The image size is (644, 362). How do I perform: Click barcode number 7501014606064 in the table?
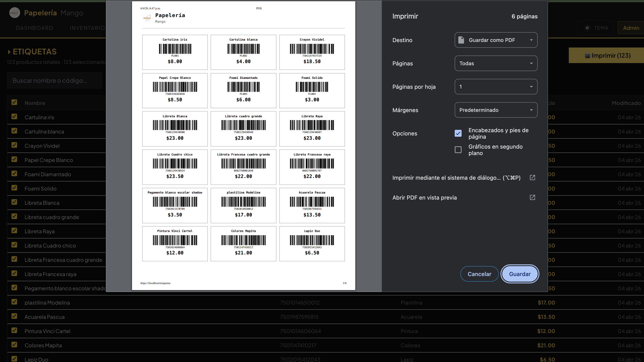click(300, 331)
